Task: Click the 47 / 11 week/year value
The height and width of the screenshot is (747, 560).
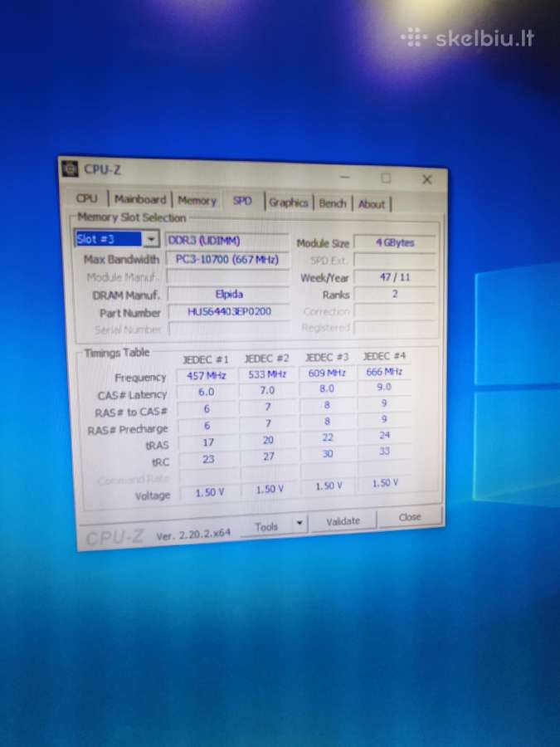Action: 395,276
